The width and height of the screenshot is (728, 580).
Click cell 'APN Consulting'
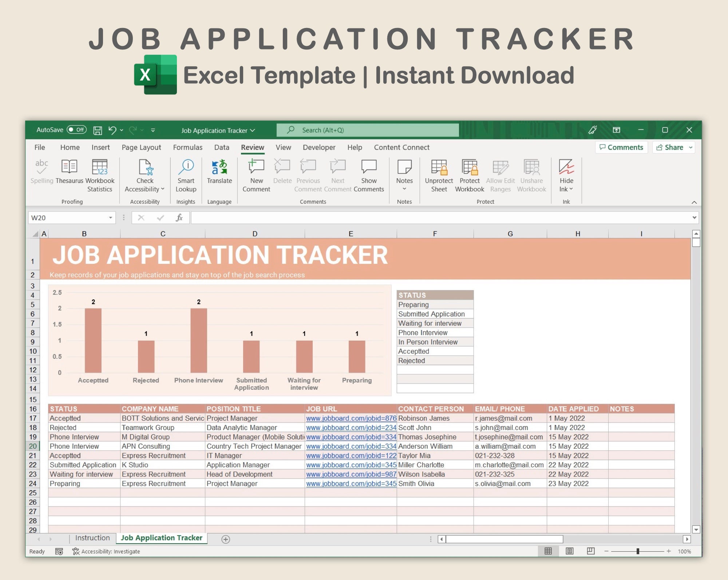coord(162,446)
